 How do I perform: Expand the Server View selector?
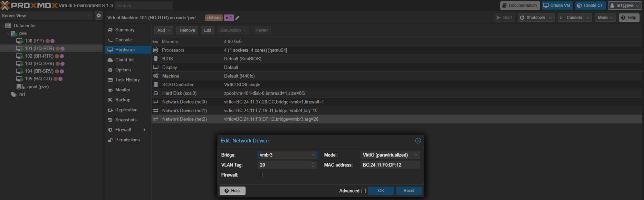(88, 16)
